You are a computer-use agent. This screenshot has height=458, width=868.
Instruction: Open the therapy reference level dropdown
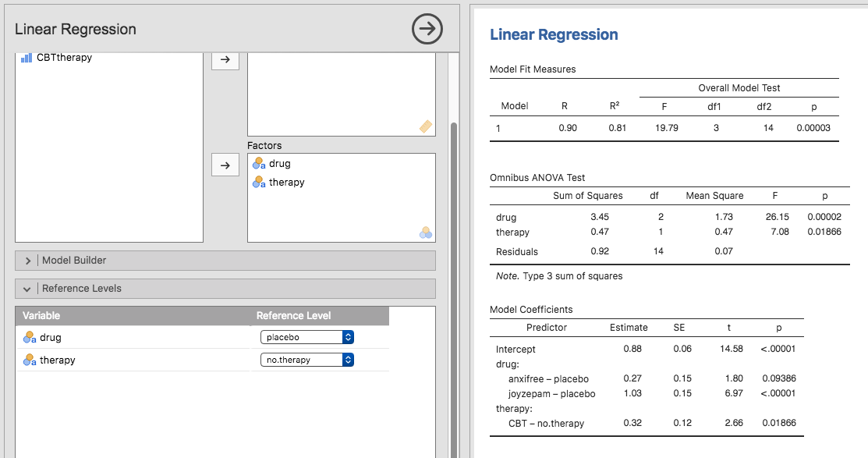click(306, 360)
